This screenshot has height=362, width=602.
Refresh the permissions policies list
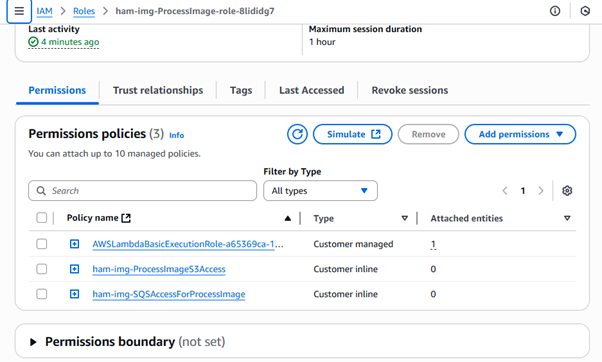point(297,134)
